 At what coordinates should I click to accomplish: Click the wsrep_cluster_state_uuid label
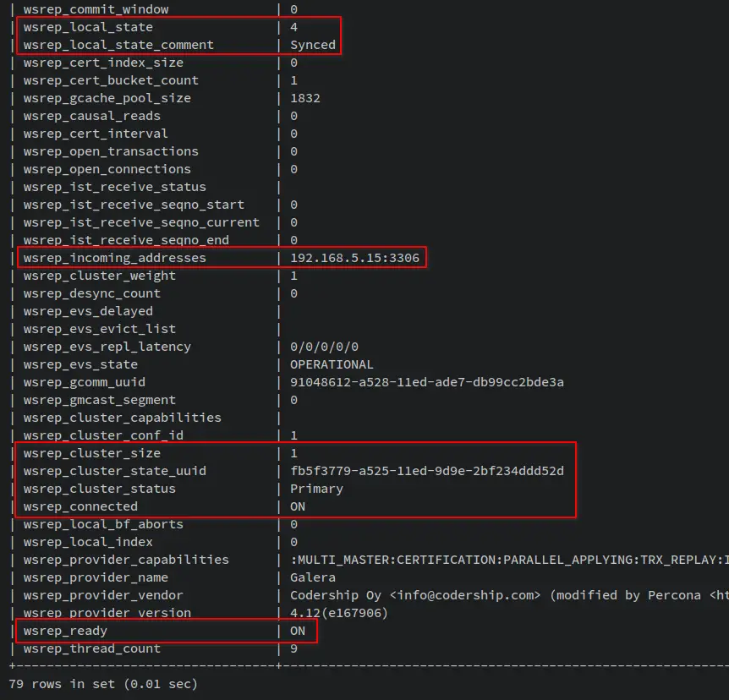click(114, 471)
